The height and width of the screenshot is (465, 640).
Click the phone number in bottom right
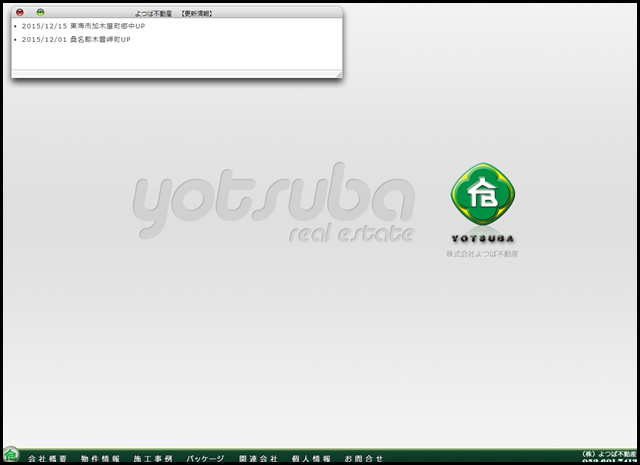tap(608, 462)
